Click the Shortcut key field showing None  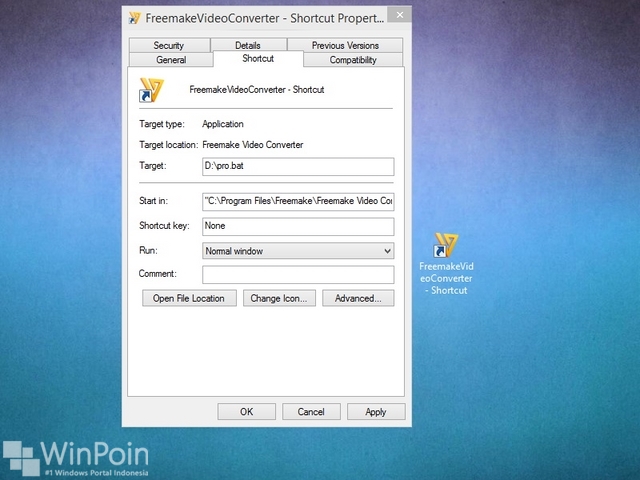298,227
